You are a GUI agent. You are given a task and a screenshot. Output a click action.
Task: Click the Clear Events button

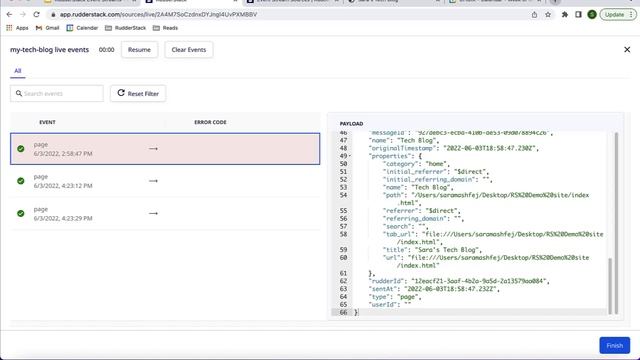(189, 49)
